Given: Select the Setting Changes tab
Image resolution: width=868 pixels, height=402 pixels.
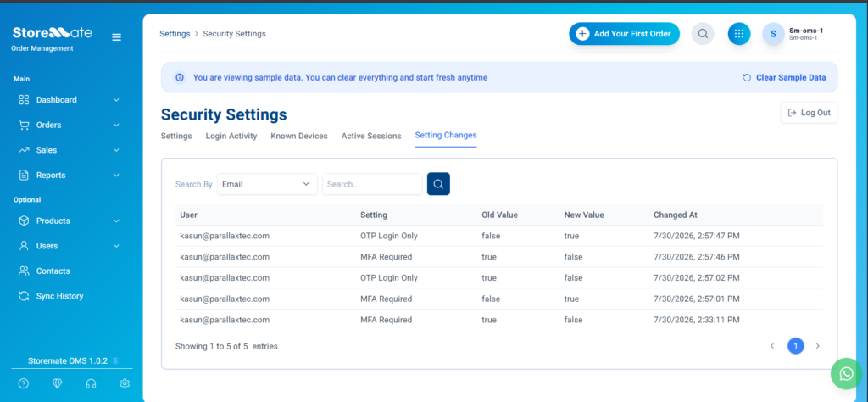Looking at the screenshot, I should 446,135.
